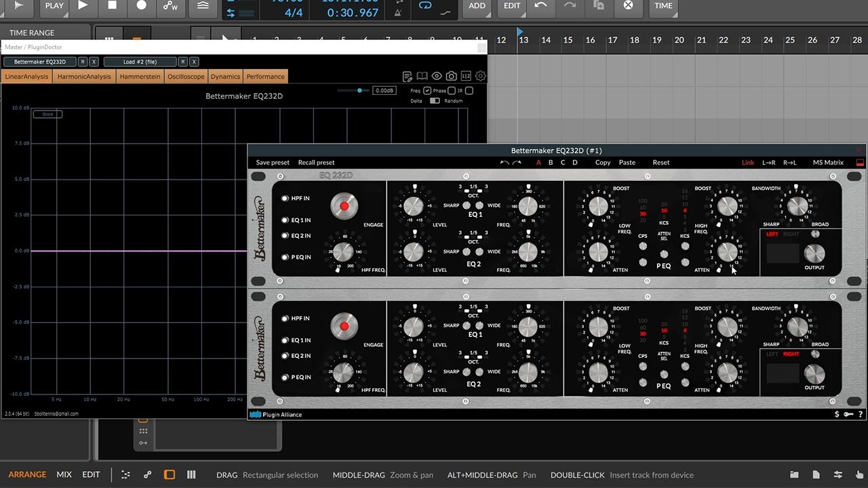Click Save preset in Bettermaker window
This screenshot has height=488, width=868.
coord(273,163)
